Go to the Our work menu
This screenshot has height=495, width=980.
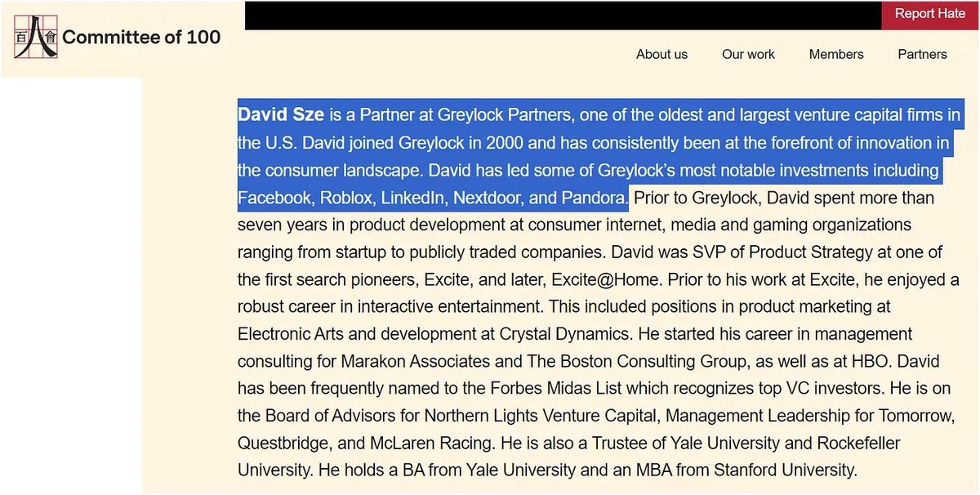[748, 55]
